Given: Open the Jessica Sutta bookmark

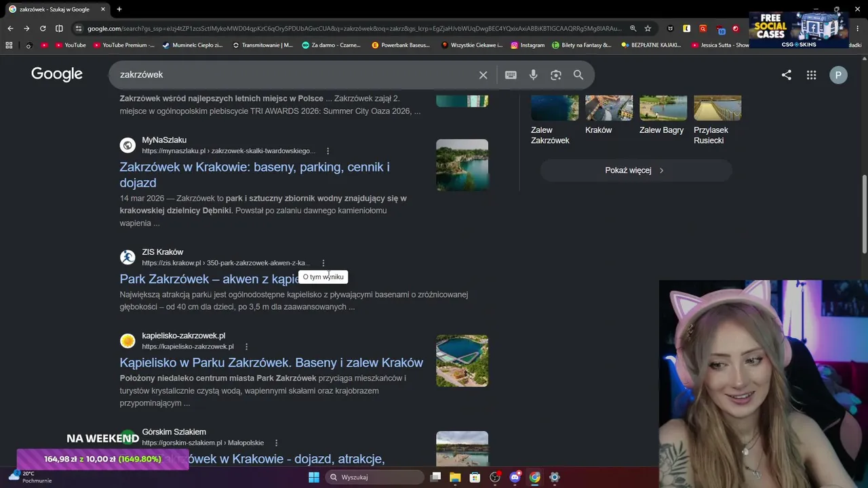Looking at the screenshot, I should [720, 45].
